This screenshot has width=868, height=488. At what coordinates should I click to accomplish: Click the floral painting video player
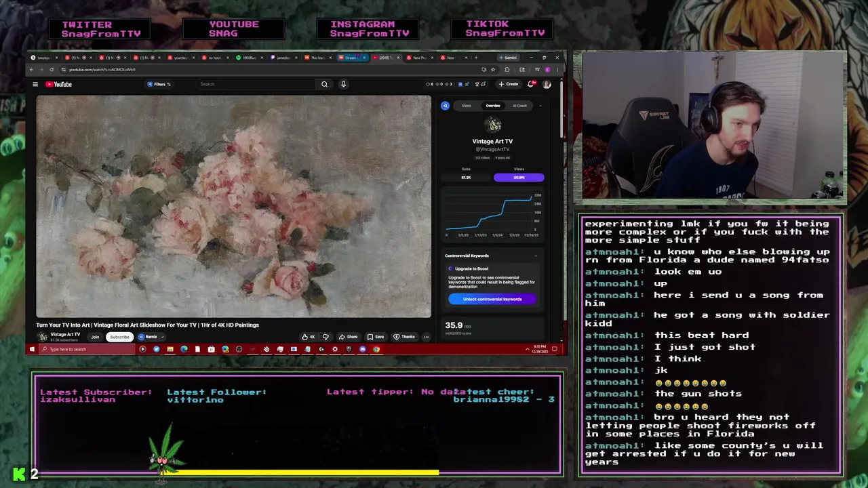(x=233, y=206)
